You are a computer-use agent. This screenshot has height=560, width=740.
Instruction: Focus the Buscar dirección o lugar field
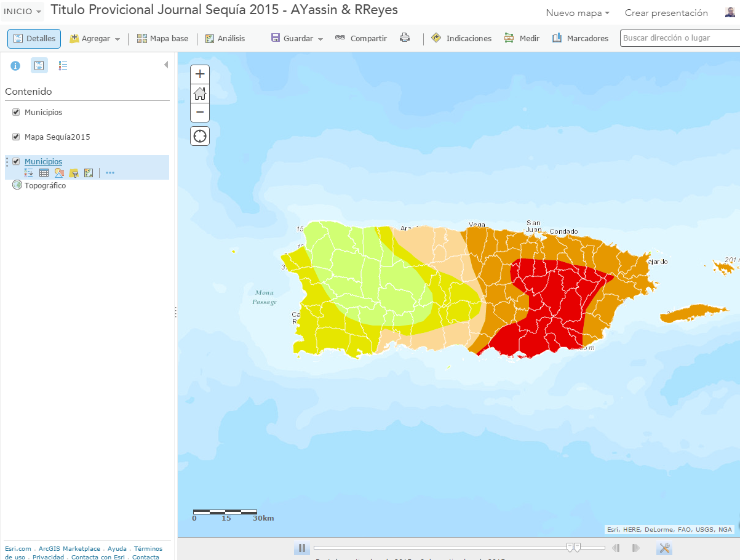pyautogui.click(x=680, y=38)
